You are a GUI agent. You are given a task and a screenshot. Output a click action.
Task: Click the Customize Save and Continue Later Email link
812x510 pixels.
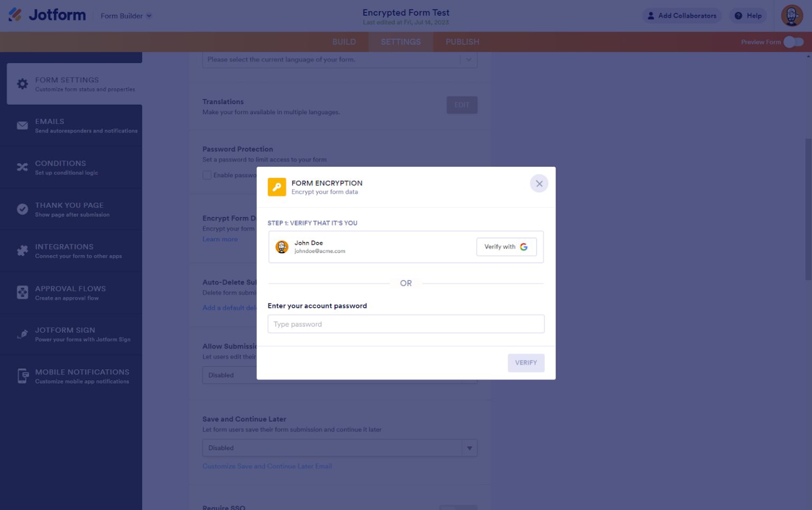[x=267, y=466]
